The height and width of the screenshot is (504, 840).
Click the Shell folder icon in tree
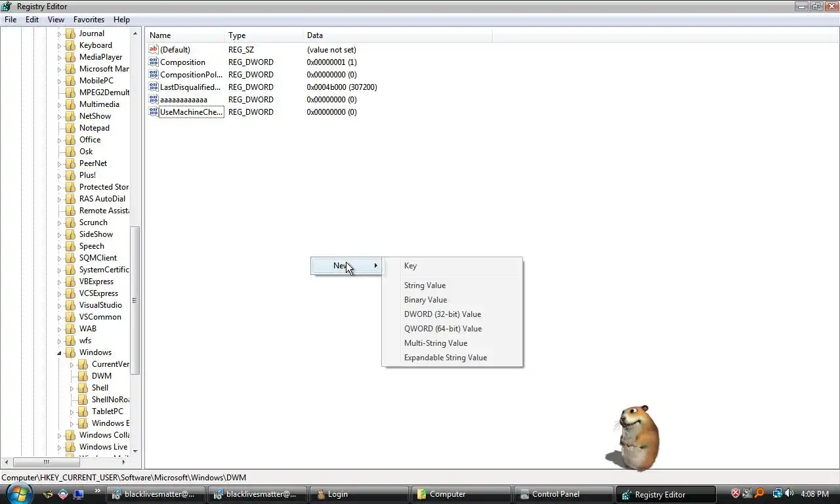(x=83, y=388)
